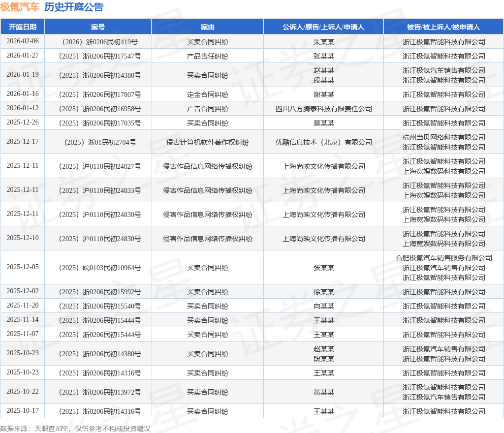
Task: Click the 数据来源 天眼查APP footer note
Action: (x=75, y=429)
